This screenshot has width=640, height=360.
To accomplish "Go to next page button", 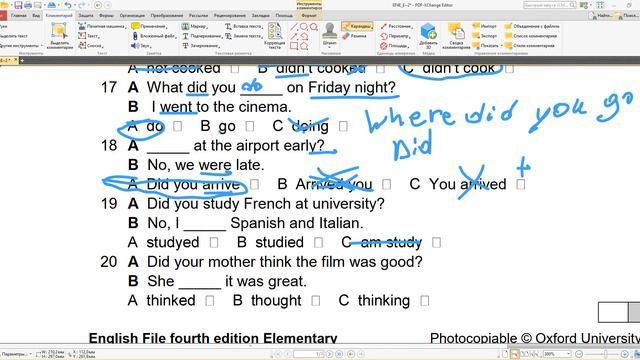I will point(329,354).
